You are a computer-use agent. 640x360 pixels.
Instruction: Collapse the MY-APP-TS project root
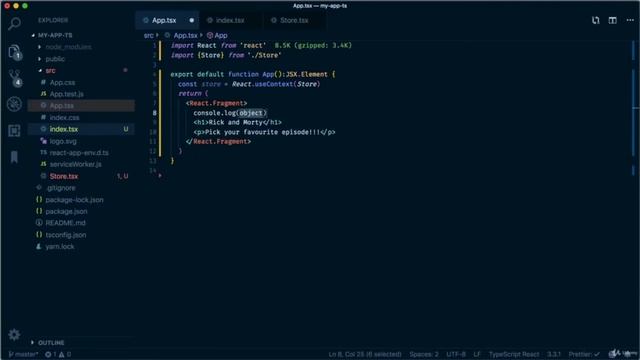pyautogui.click(x=55, y=35)
